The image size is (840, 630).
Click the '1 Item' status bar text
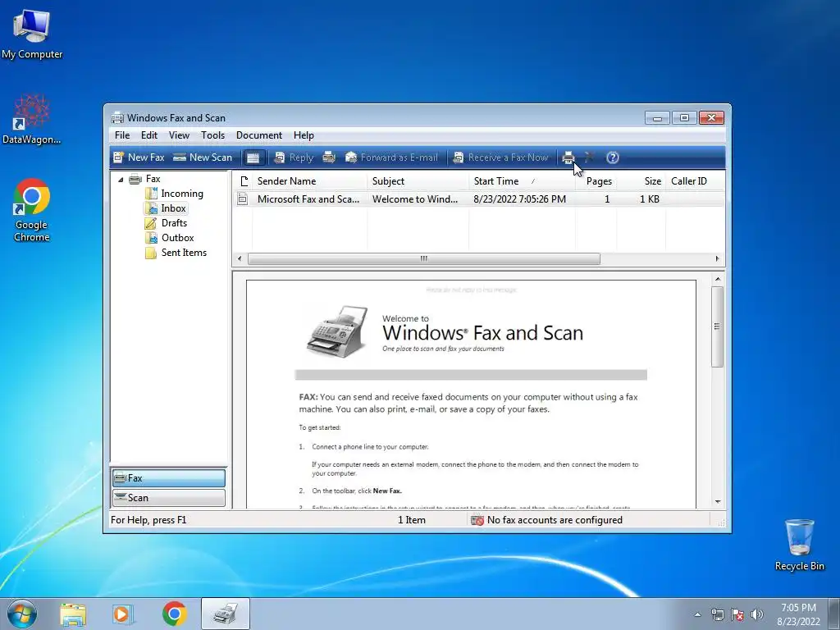pos(412,520)
